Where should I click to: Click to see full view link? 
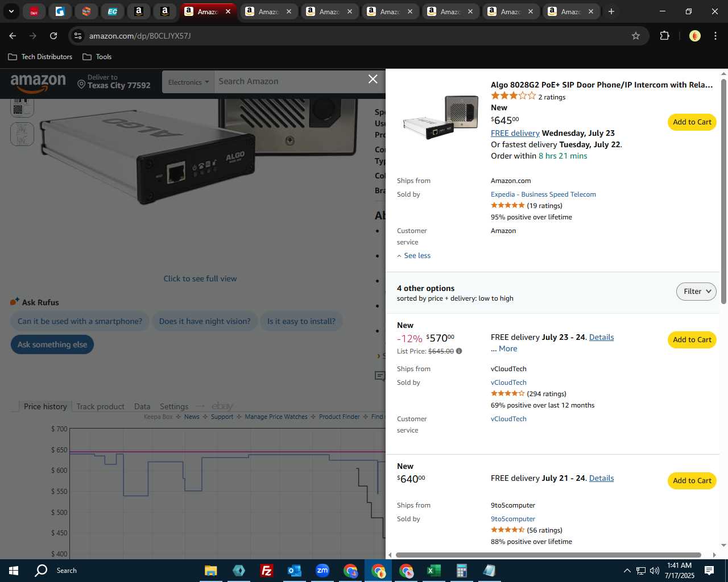tap(200, 278)
